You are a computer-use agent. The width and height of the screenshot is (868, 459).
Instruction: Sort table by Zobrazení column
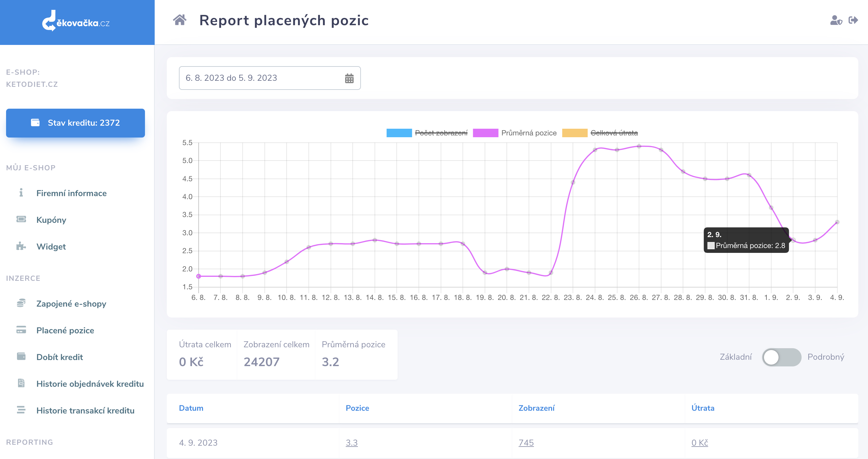pos(536,408)
